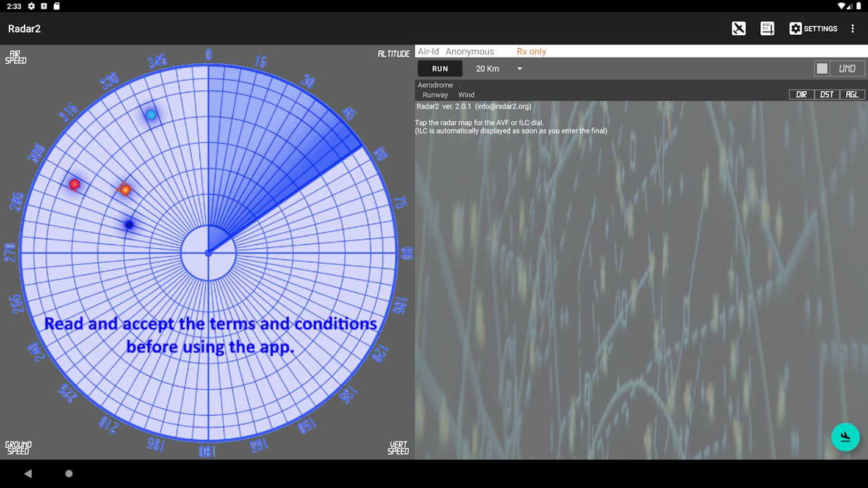Toggle the grey square next to UND

pos(822,68)
